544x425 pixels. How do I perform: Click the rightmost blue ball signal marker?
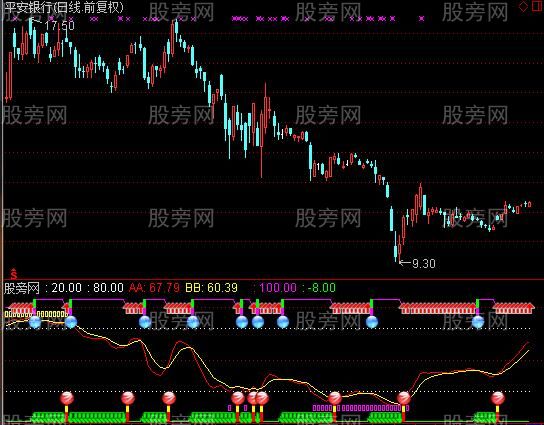pos(478,322)
